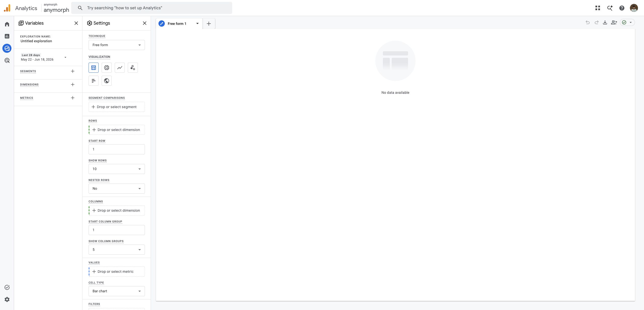Open the Setup Assistant checkmark icon
Screen dimensions: 644x310
(x=7, y=287)
